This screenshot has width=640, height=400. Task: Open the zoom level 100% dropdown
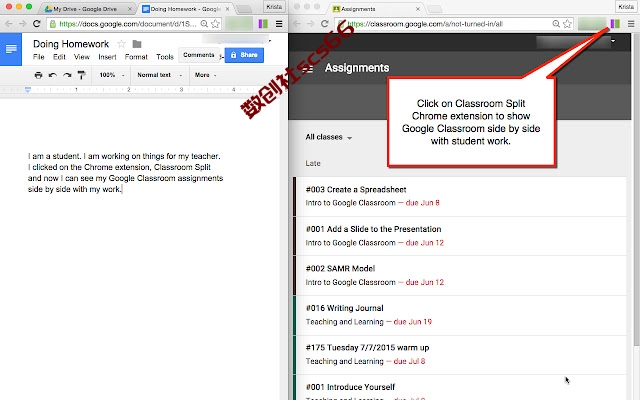pos(111,75)
